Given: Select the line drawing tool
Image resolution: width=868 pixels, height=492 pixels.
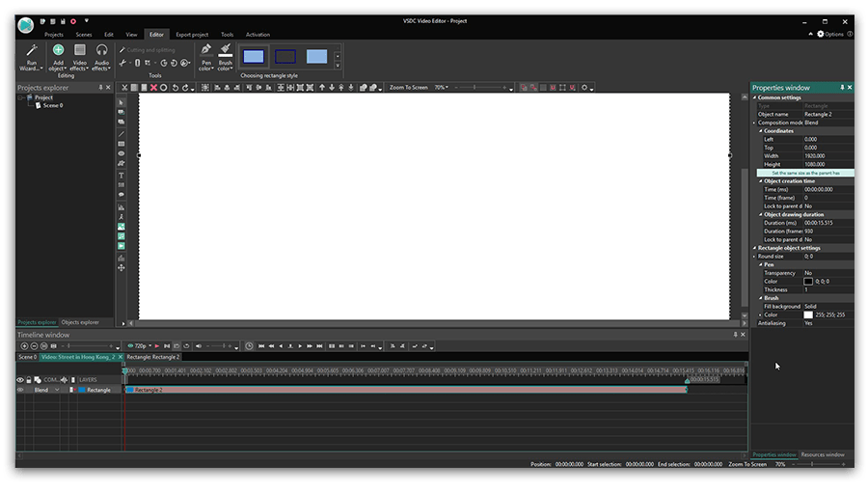Looking at the screenshot, I should [122, 134].
